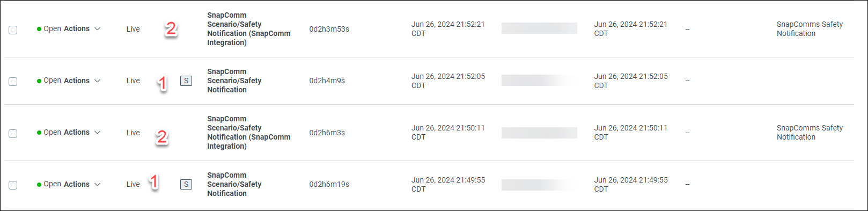Image resolution: width=868 pixels, height=211 pixels.
Task: Open SnapComm Scenario/Safety Notification from 21:49:55
Action: [x=234, y=184]
